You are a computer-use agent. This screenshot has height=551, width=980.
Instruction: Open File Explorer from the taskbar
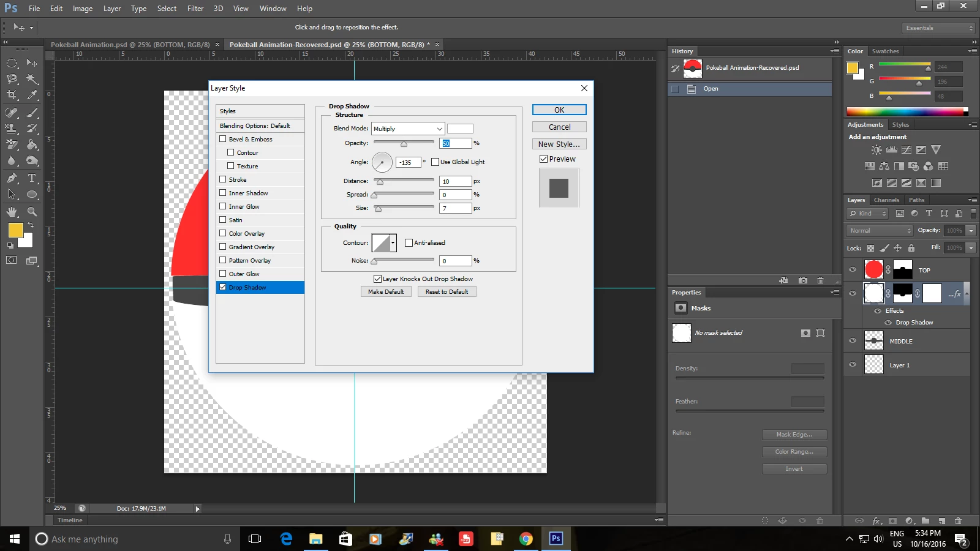tap(315, 539)
